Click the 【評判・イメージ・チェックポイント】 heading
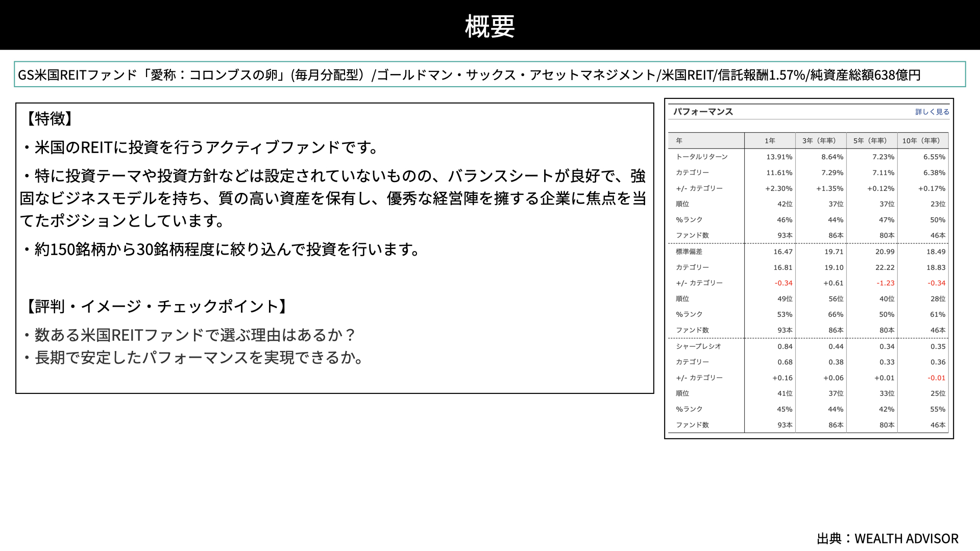The image size is (980, 551). [x=157, y=306]
